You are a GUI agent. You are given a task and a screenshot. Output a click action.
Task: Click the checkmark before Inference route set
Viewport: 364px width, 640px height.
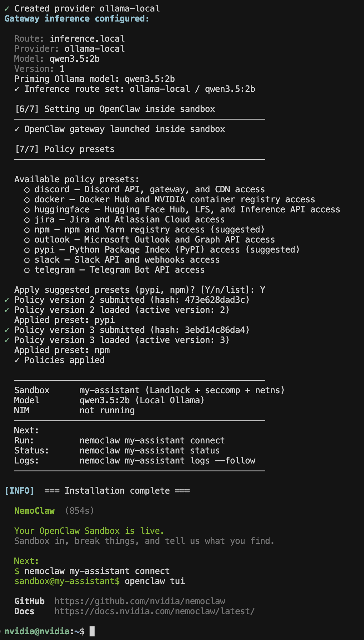17,89
